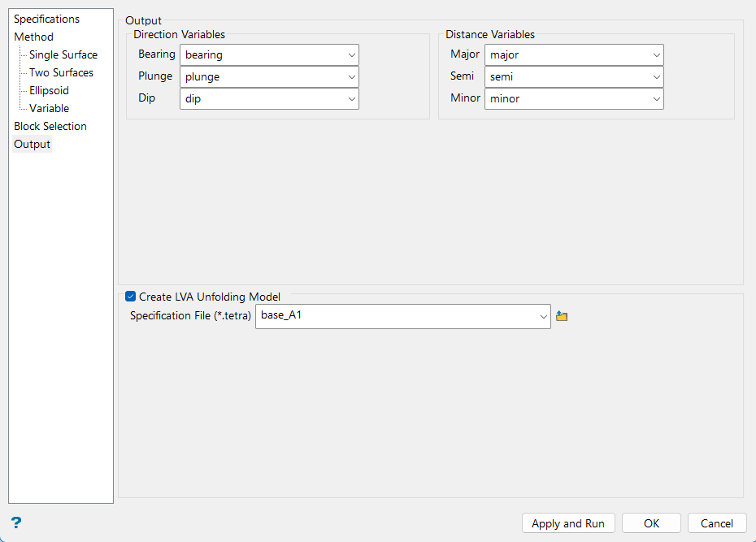This screenshot has height=542, width=756.
Task: Go to the Method tree node
Action: click(34, 37)
